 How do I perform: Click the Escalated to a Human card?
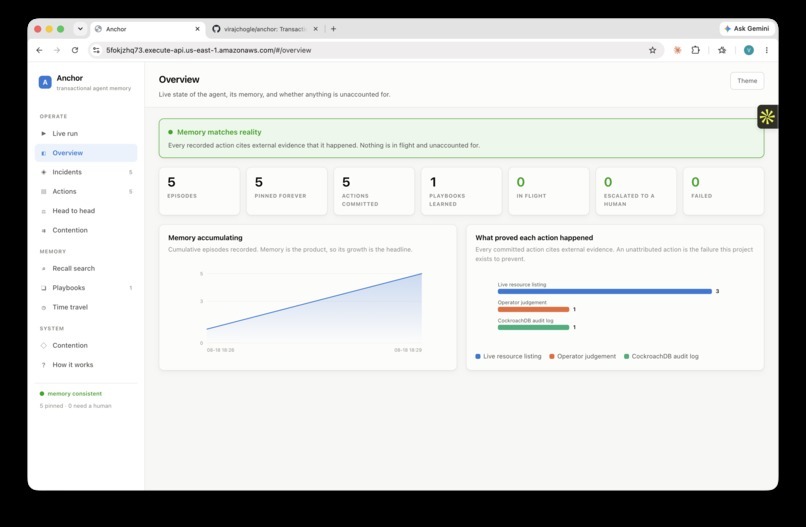[x=636, y=191]
